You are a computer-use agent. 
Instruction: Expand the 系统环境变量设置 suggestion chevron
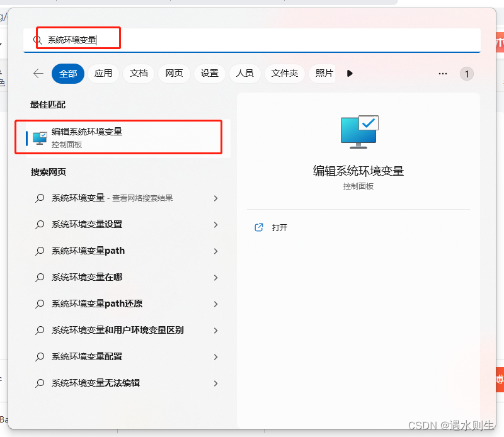click(216, 224)
